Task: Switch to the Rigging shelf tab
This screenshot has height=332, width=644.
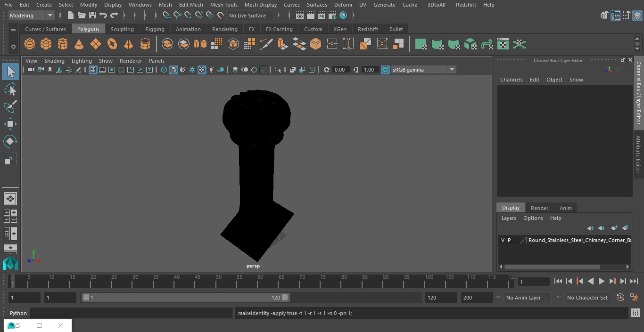Action: (x=155, y=29)
